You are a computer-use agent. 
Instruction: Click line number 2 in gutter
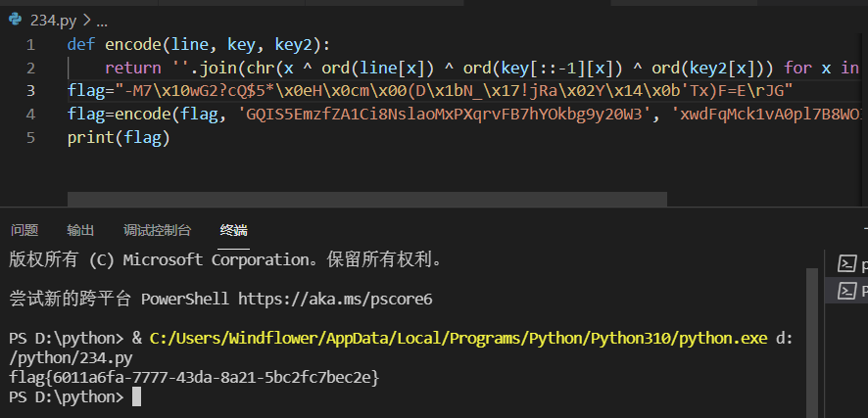click(30, 68)
